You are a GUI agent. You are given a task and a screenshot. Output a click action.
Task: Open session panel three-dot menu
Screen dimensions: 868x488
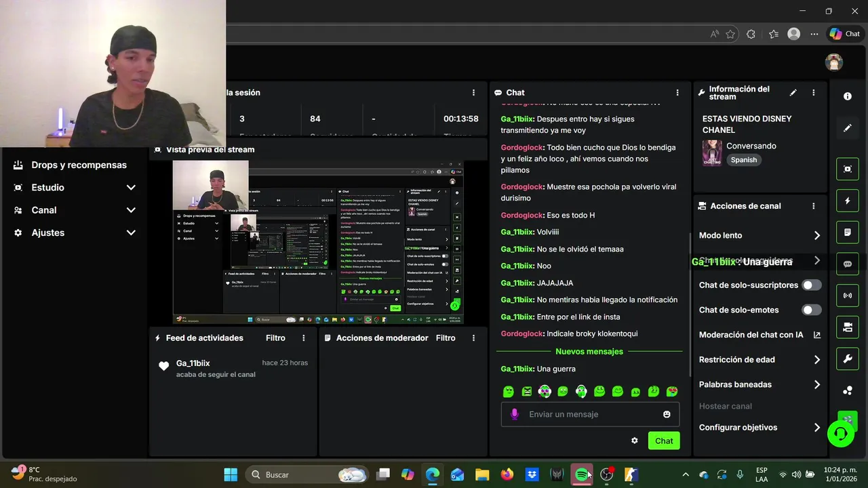tap(473, 93)
